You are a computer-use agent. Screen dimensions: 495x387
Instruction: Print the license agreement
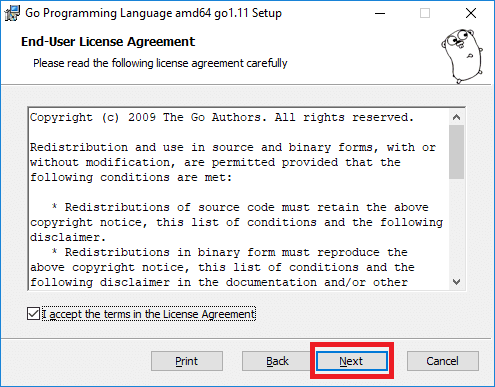pos(187,361)
